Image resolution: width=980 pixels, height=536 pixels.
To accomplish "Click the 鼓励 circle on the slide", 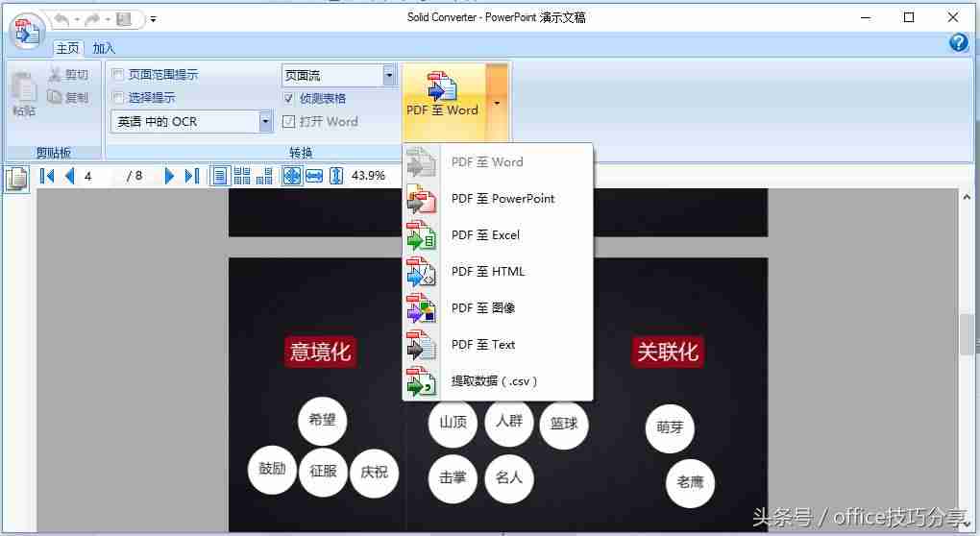I will [272, 469].
